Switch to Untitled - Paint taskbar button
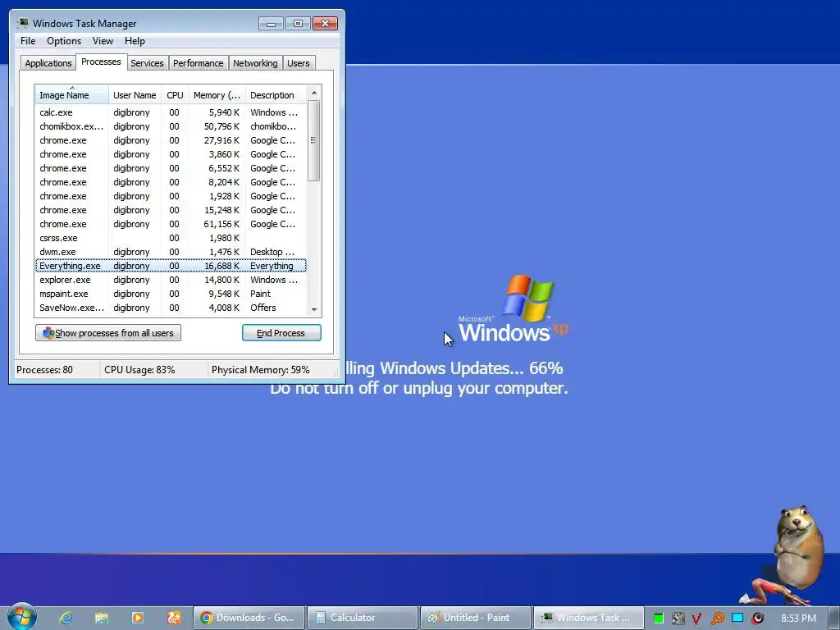 point(477,618)
